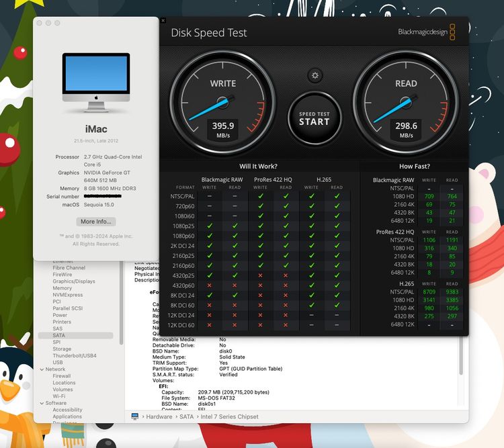504x448 pixels.
Task: Select Firewall under Network
Action: click(61, 375)
